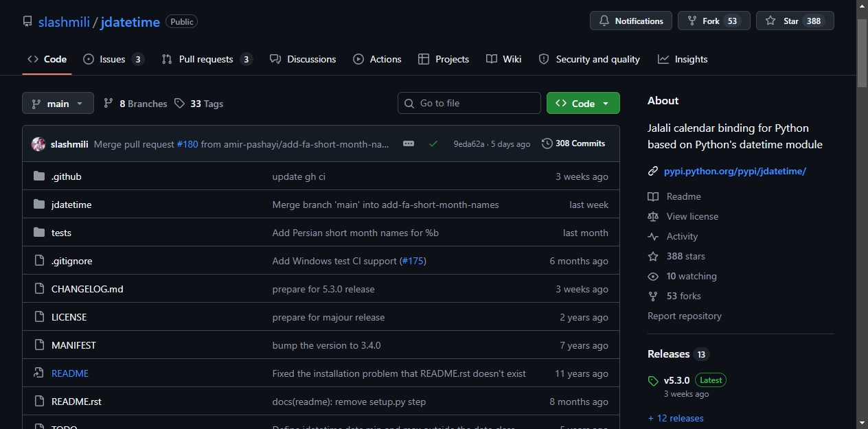Click the jdatetime folder icon

tap(39, 205)
